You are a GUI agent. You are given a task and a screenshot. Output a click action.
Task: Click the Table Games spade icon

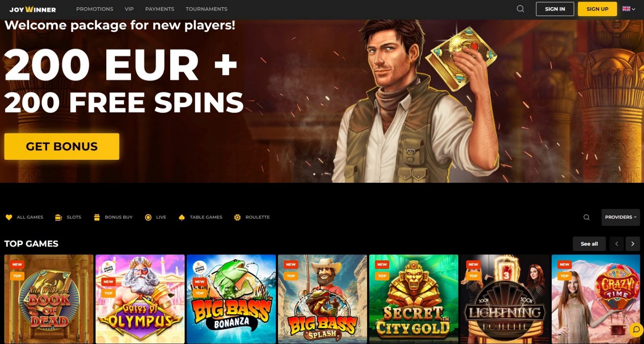[182, 217]
